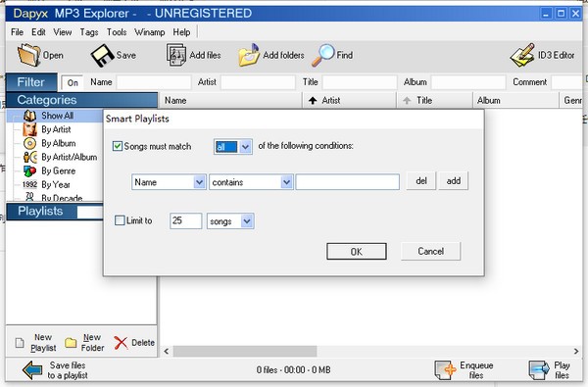Click the Enqueue files icon
This screenshot has height=387, width=588.
(x=445, y=370)
